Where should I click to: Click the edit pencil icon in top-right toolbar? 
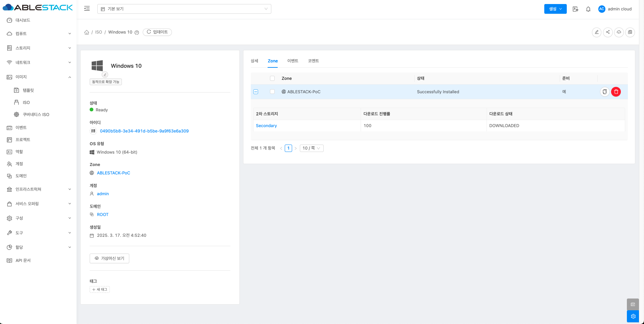tap(596, 32)
